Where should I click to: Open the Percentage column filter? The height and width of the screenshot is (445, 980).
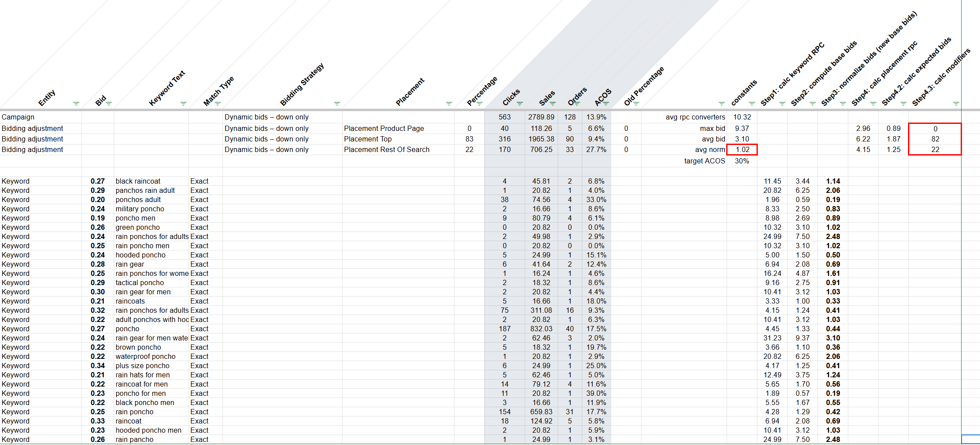pos(479,104)
